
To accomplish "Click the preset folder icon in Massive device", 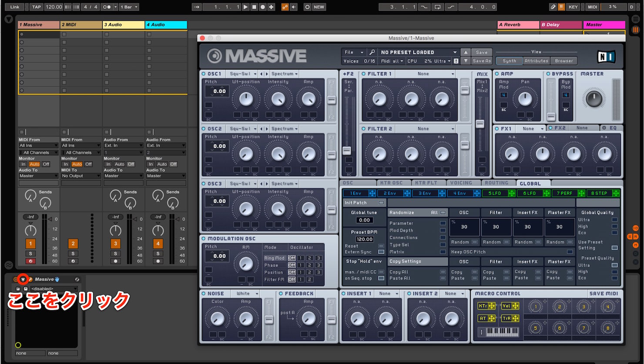I will tap(18, 289).
